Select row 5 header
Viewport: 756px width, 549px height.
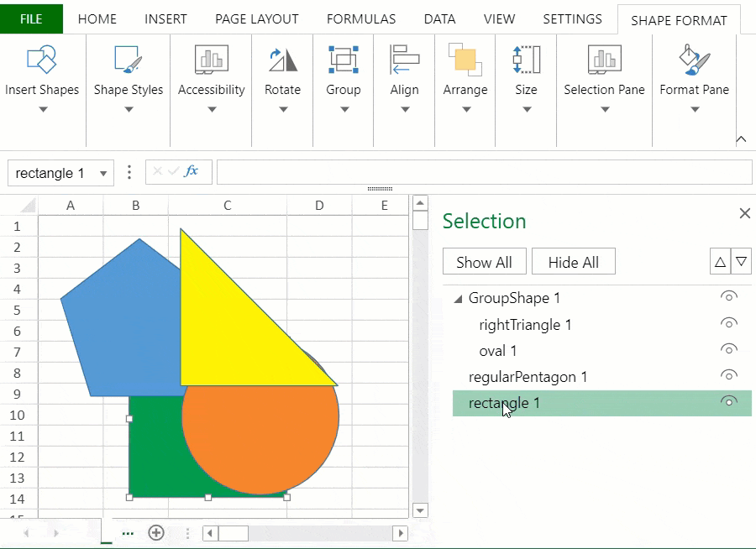[x=18, y=310]
